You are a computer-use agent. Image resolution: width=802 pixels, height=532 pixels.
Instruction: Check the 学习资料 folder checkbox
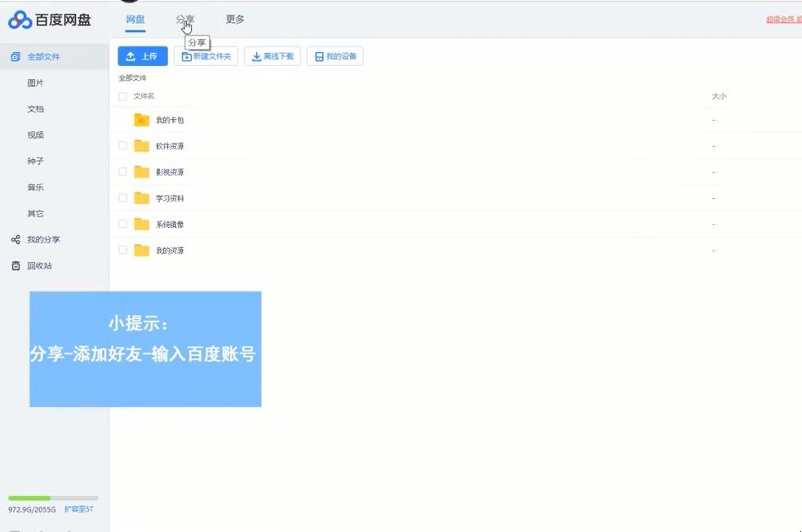(x=122, y=197)
